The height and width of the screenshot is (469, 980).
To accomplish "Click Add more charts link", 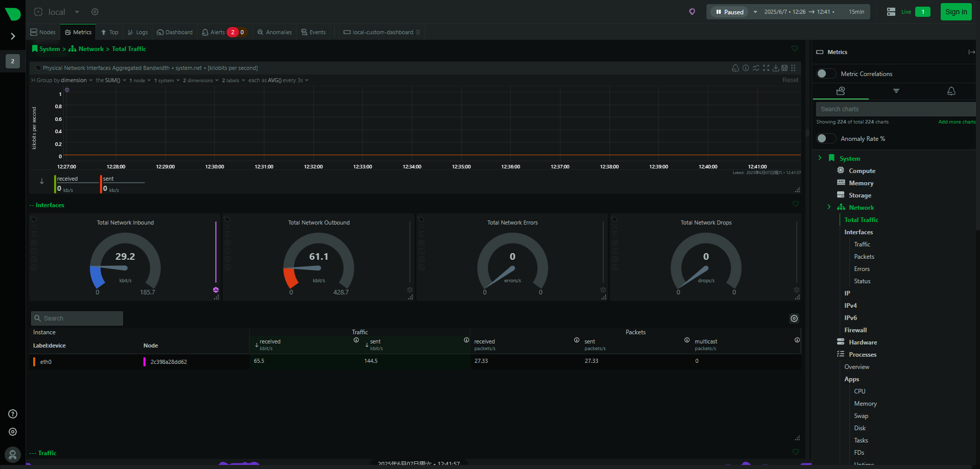I will [x=957, y=122].
